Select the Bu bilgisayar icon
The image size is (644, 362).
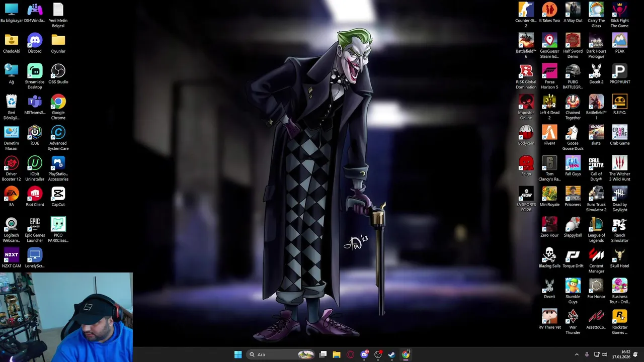12,13
